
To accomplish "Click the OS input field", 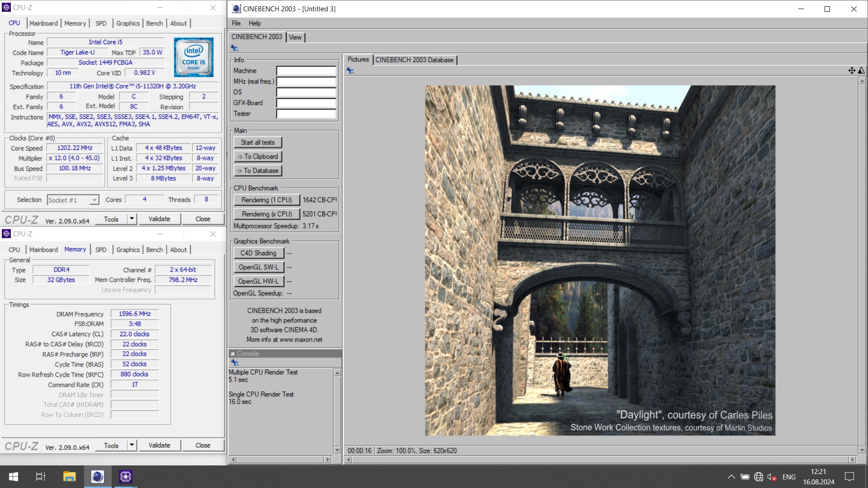I will (306, 92).
